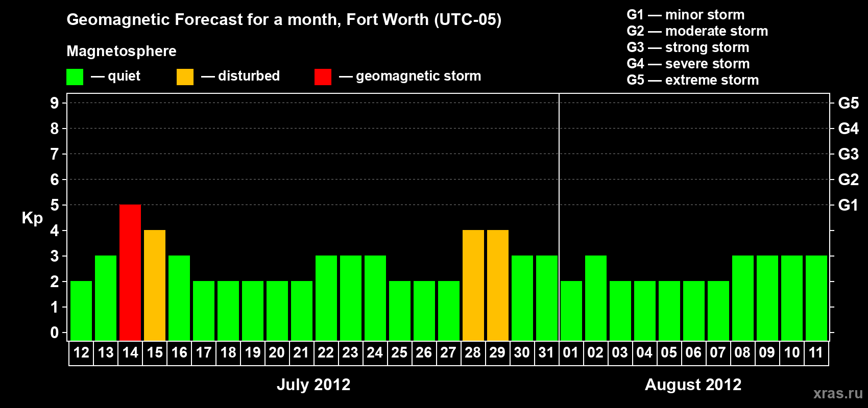Click the 'G1 — minor storm' legend text
The height and width of the screenshot is (408, 868).
coord(686,15)
